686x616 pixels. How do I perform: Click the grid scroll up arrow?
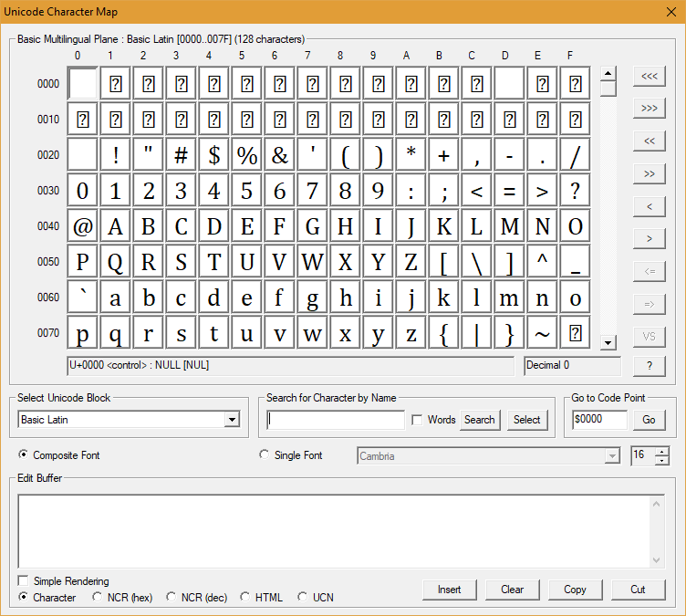(x=608, y=73)
